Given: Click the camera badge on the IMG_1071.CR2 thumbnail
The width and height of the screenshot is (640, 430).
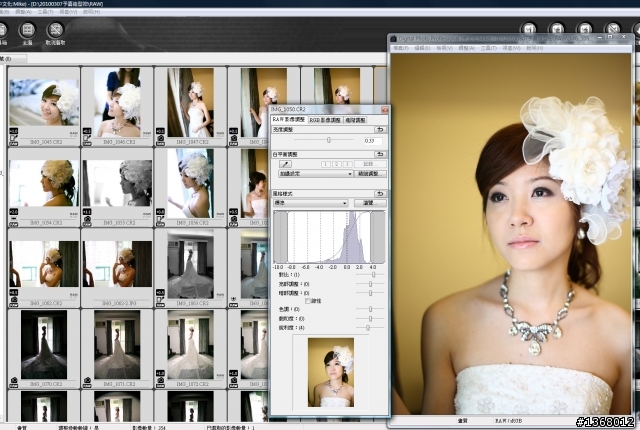Looking at the screenshot, I should coord(87,380).
